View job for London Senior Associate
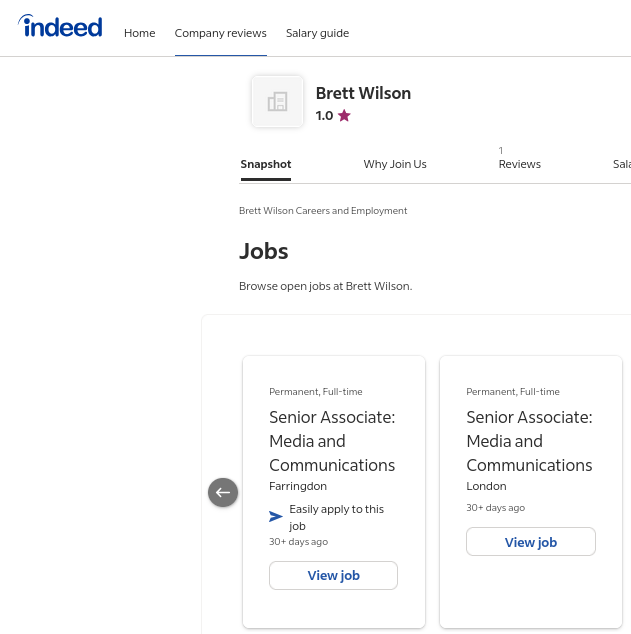The height and width of the screenshot is (634, 631). [531, 542]
